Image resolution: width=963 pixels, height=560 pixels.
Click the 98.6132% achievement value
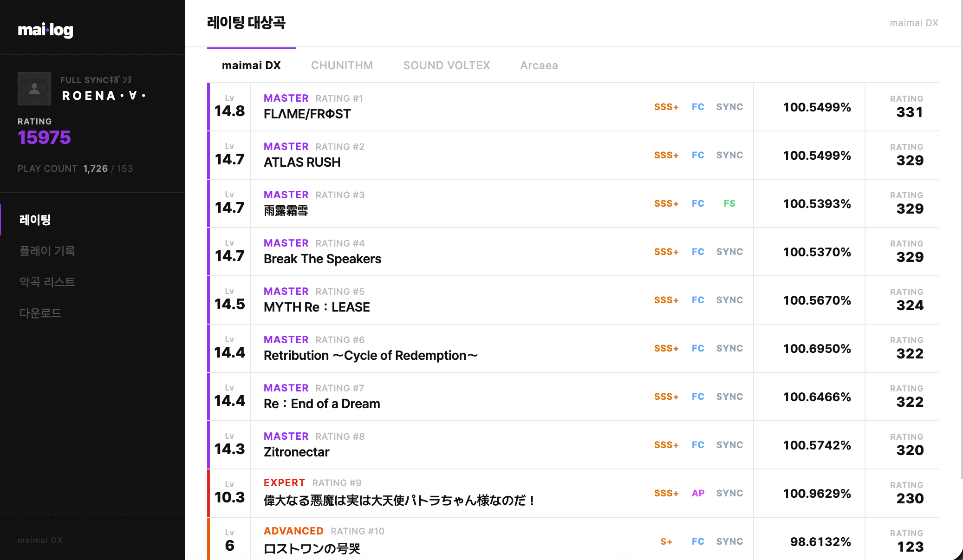(x=820, y=541)
